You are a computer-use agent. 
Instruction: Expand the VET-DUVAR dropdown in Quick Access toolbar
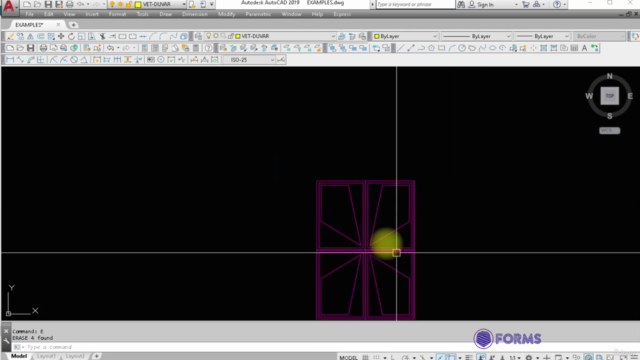point(184,4)
